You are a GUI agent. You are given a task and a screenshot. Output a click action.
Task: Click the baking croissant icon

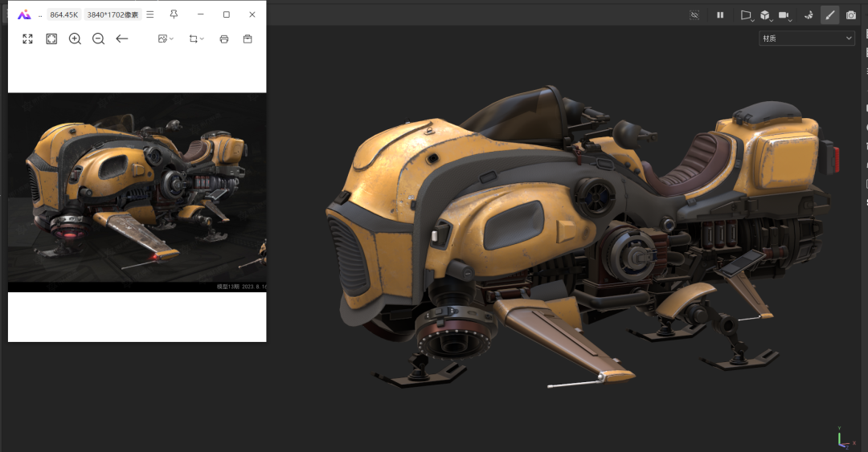click(x=809, y=15)
